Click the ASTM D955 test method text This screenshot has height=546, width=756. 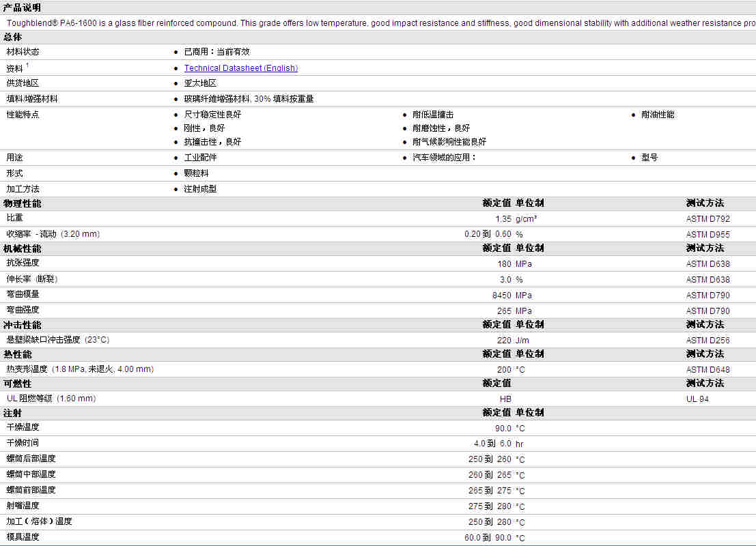coord(708,235)
